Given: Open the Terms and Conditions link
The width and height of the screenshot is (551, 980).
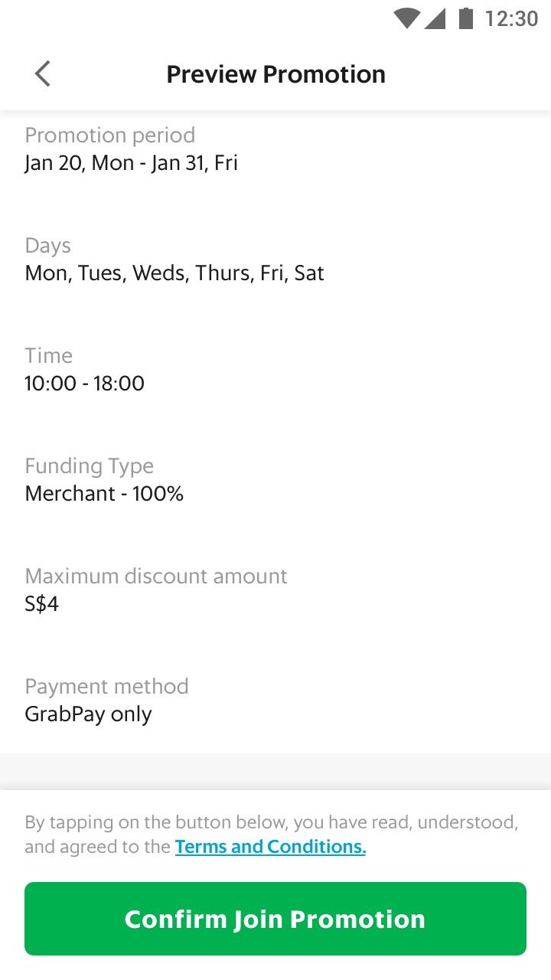Looking at the screenshot, I should (x=270, y=847).
